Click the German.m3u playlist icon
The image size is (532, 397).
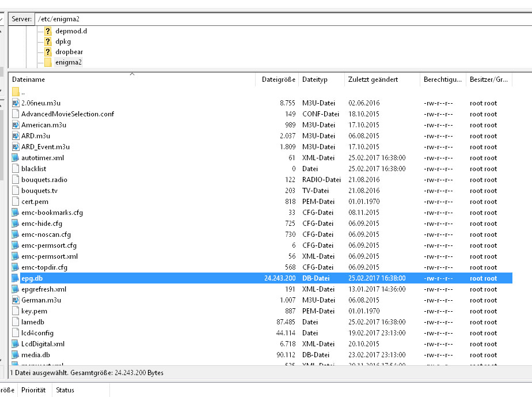point(16,300)
